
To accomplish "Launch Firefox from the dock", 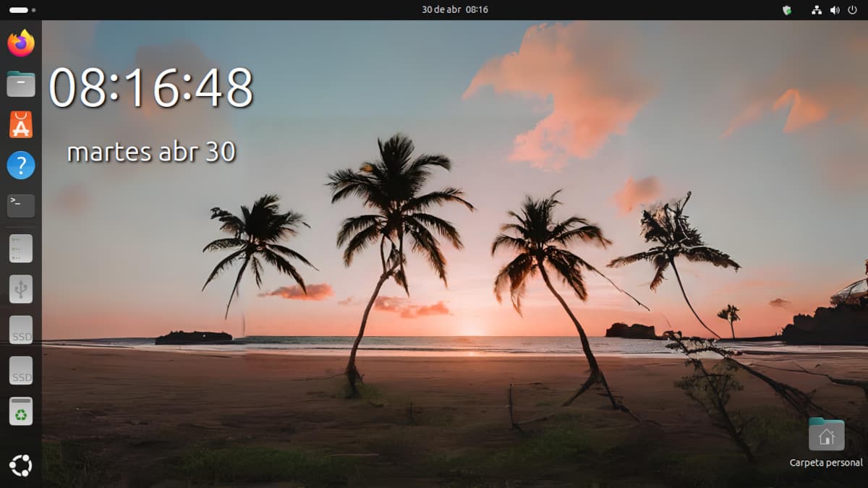I will coord(21,43).
